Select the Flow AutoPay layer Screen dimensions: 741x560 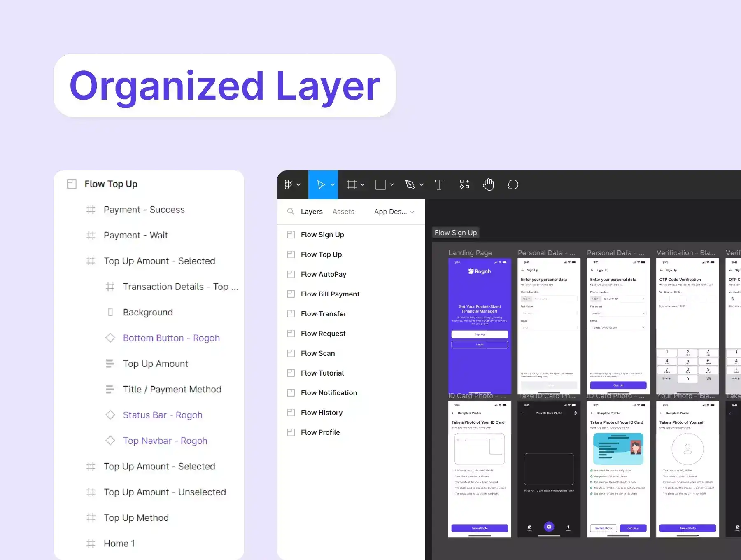point(323,274)
